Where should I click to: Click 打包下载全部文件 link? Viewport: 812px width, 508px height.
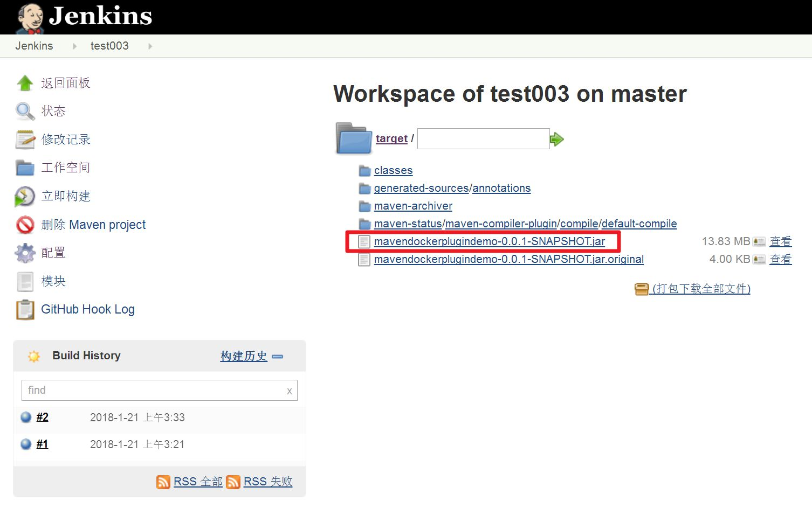tap(701, 289)
